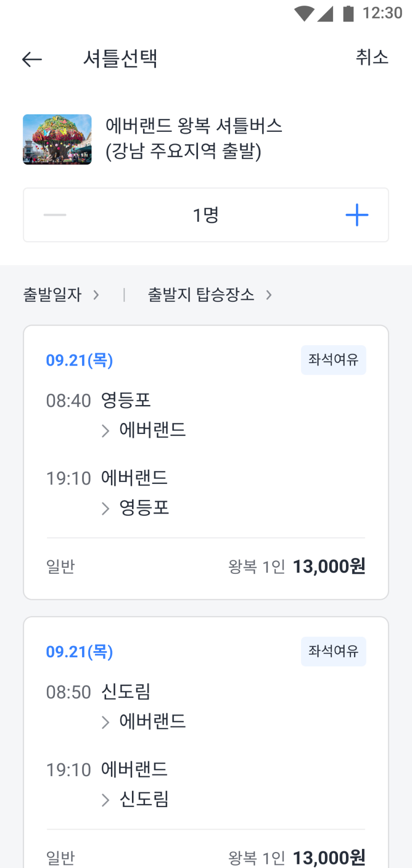Tap the minus icon to reduce passengers
This screenshot has height=868, width=412.
55,215
